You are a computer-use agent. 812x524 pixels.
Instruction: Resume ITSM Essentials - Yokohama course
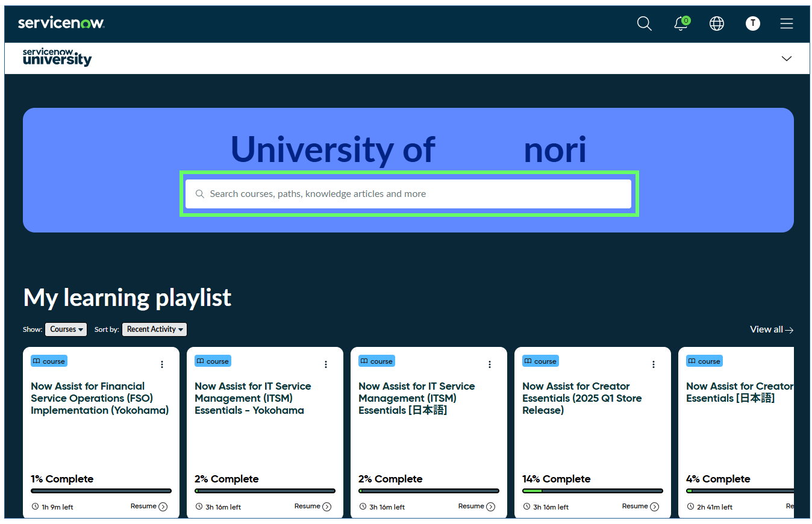[313, 507]
